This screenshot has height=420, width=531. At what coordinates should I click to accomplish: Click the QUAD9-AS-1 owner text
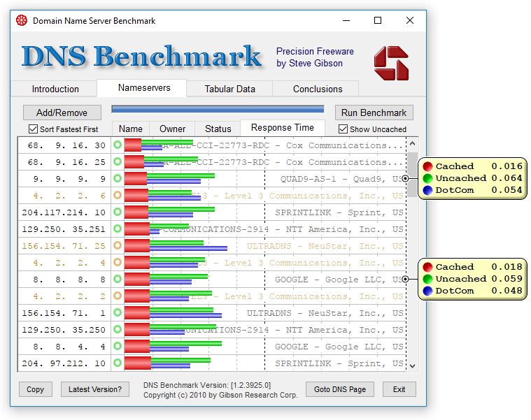tap(341, 178)
